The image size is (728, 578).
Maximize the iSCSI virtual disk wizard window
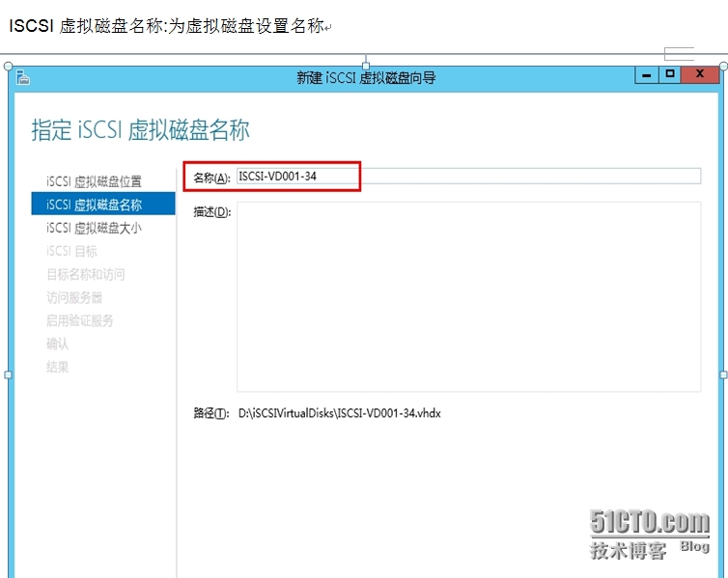click(669, 74)
